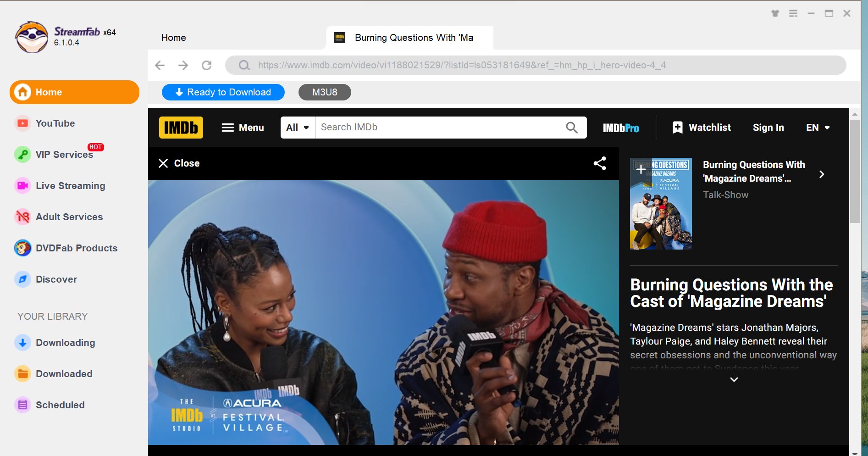
Task: View currently Downloading items
Action: (x=65, y=342)
